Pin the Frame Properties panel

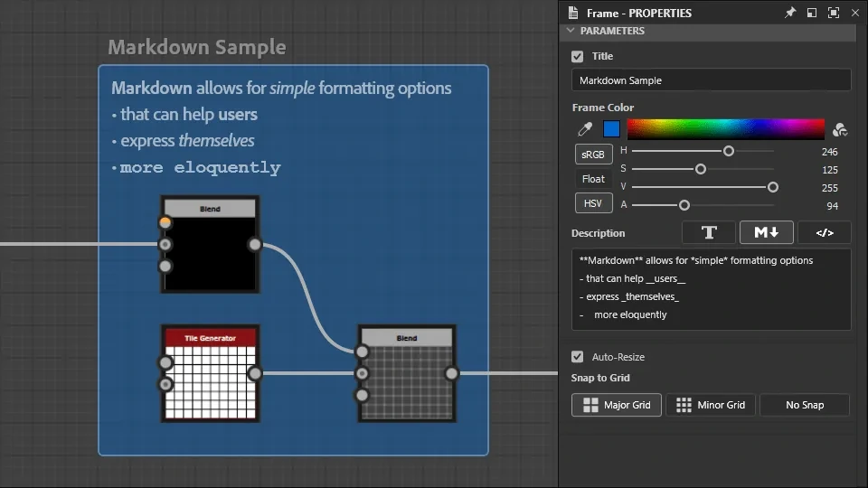(x=790, y=13)
